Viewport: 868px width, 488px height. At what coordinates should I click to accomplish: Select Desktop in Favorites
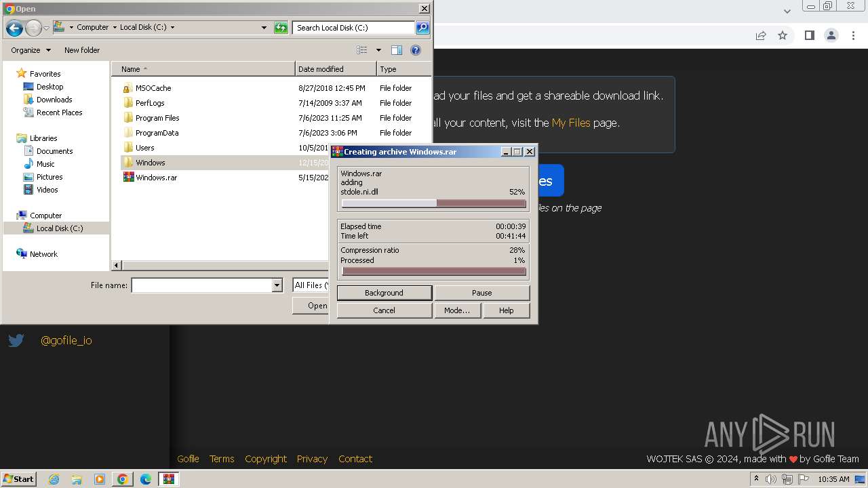pos(50,87)
